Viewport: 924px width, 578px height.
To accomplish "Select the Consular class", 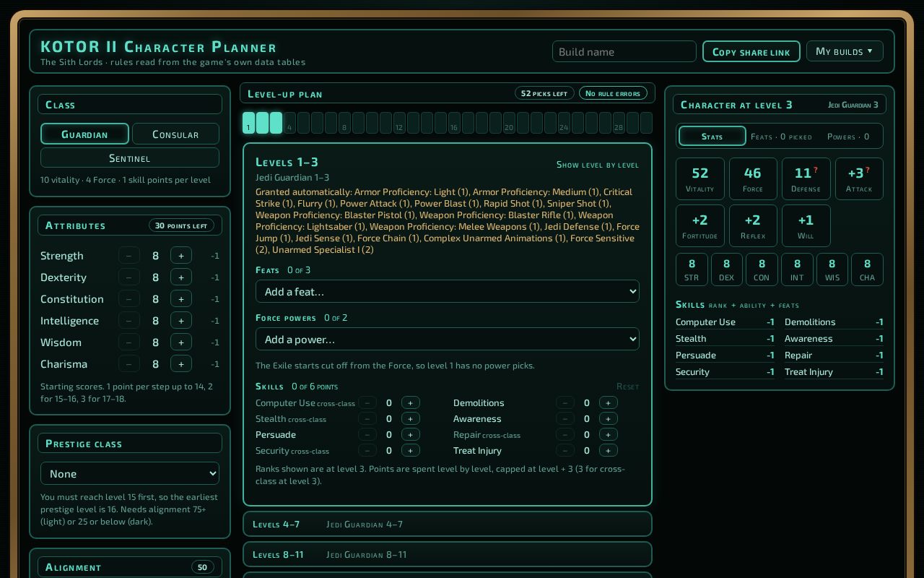I will 175,134.
